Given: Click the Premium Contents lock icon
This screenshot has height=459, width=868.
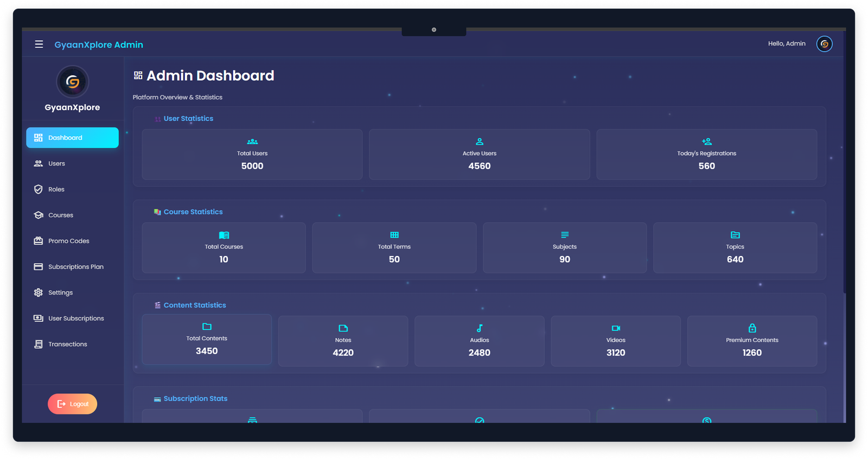Looking at the screenshot, I should 752,328.
